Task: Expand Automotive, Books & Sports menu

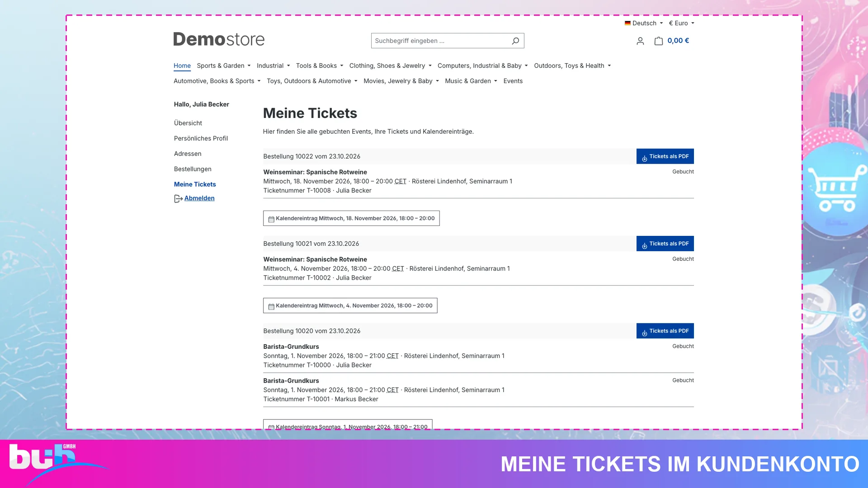Action: click(x=217, y=81)
